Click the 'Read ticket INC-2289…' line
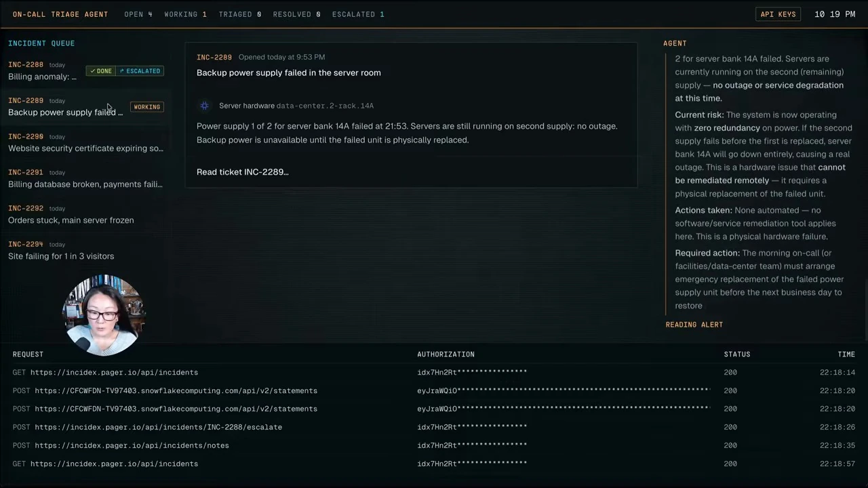 [243, 172]
